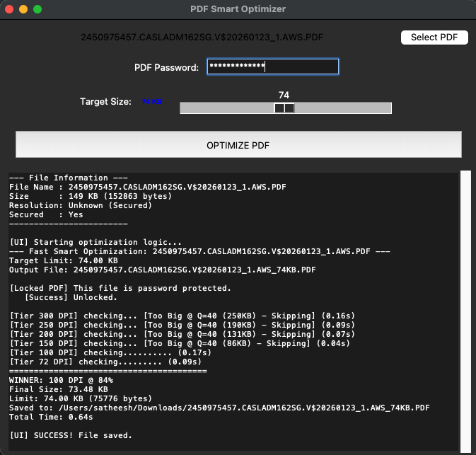Click '[Locked PDF] This file is password protected.' line
Viewport: 476px width, 455px height.
pyautogui.click(x=120, y=288)
